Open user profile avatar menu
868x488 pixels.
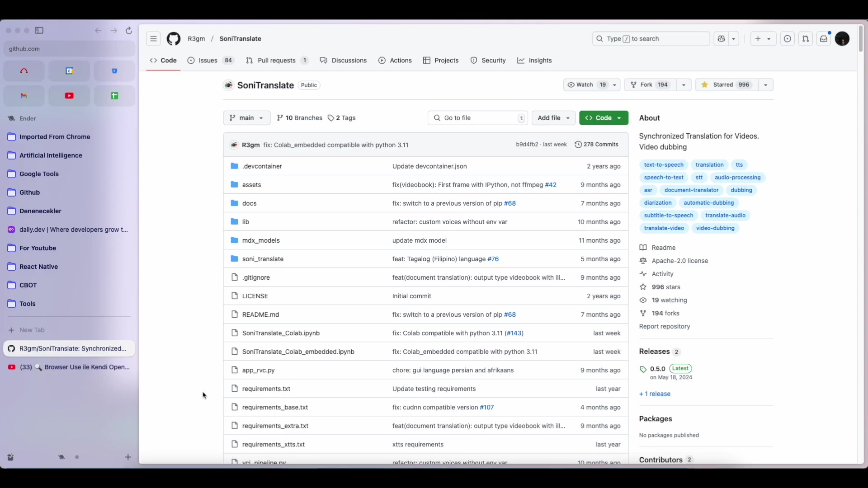[842, 39]
